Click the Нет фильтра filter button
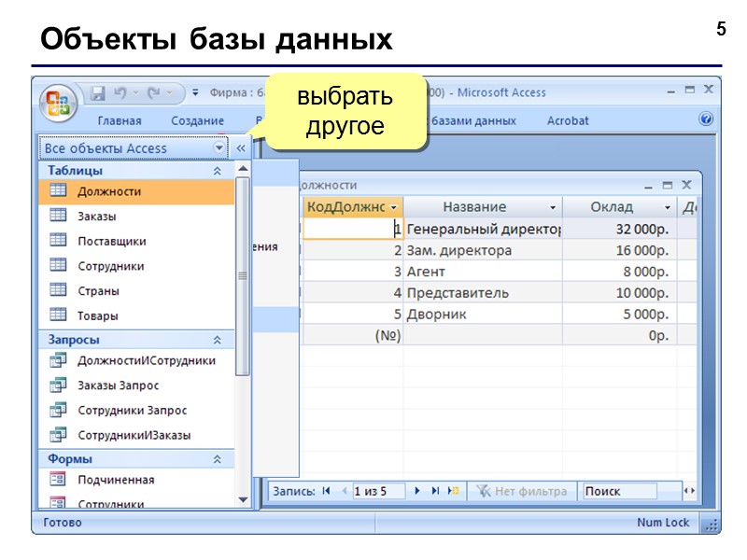This screenshot has width=747, height=560. click(x=522, y=491)
